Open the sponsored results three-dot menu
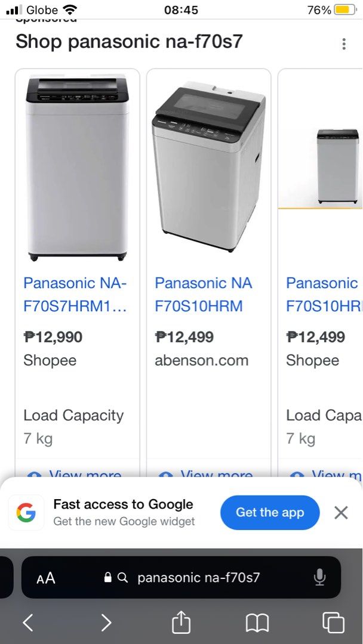Image resolution: width=363 pixels, height=644 pixels. (344, 44)
